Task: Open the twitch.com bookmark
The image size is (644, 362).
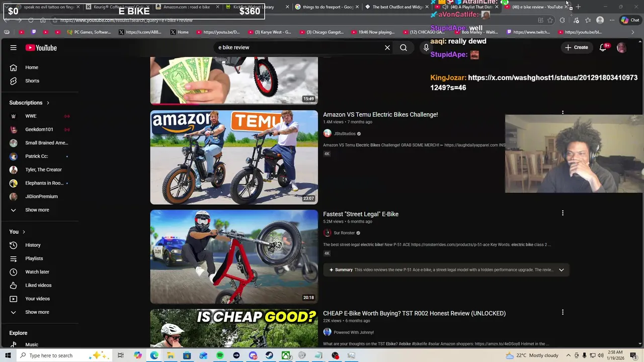Action: 528,32
